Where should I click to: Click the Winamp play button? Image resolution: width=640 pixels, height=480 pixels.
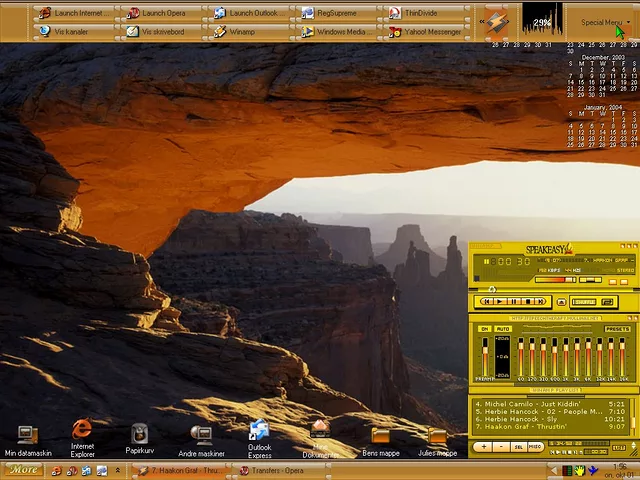click(500, 302)
